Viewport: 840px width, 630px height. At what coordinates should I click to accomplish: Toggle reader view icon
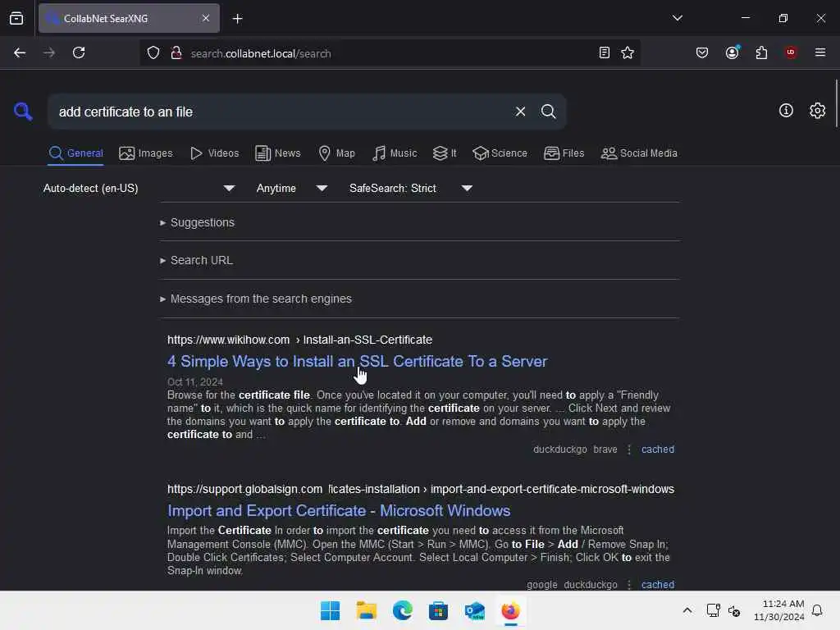click(605, 52)
